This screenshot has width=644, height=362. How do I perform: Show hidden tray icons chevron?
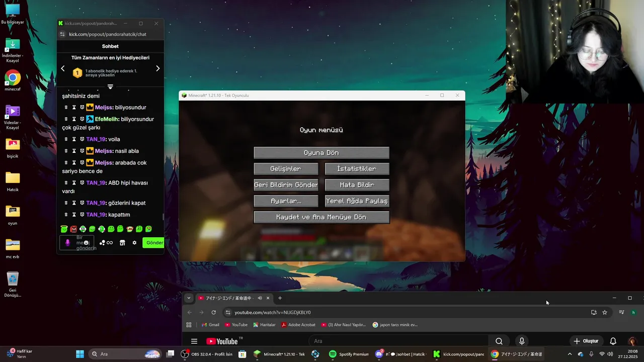tap(570, 354)
